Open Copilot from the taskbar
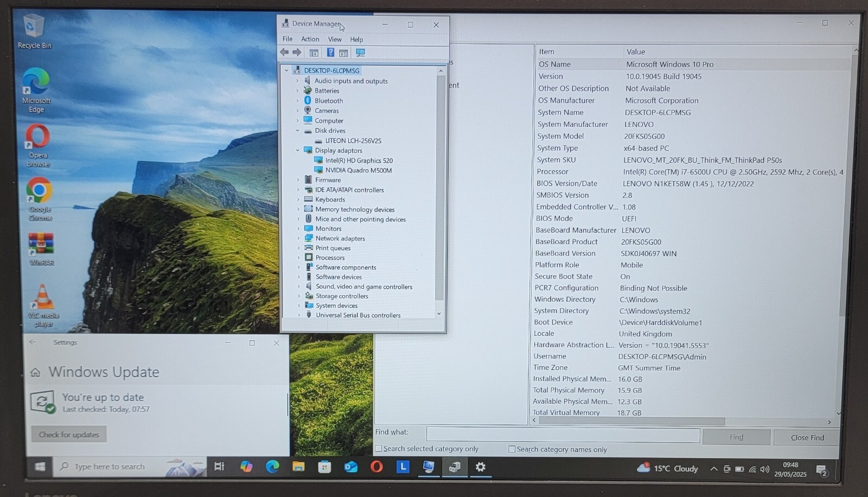The height and width of the screenshot is (497, 868). (246, 467)
